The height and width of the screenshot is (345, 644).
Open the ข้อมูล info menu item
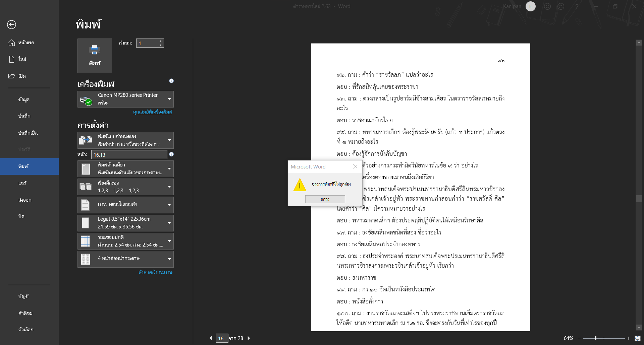(x=29, y=99)
